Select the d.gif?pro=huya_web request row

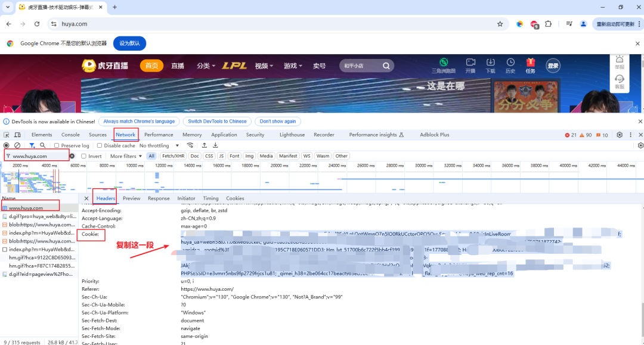click(39, 216)
